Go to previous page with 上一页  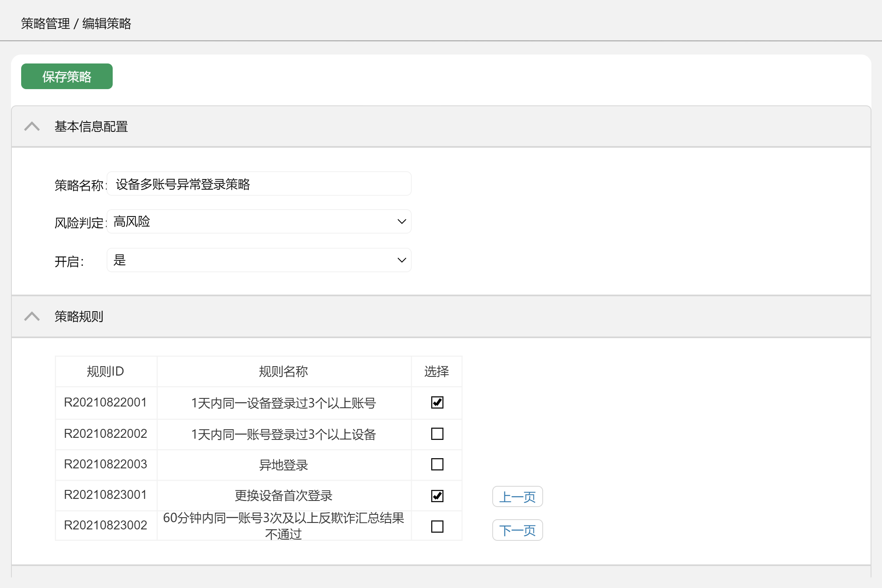(x=517, y=497)
